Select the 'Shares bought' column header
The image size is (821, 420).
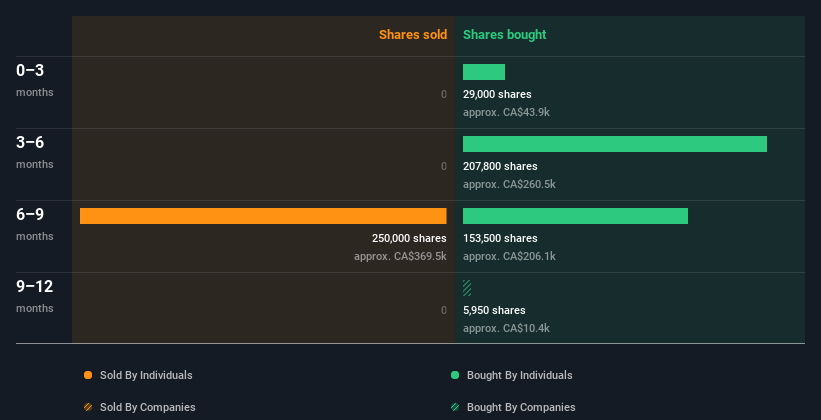505,35
